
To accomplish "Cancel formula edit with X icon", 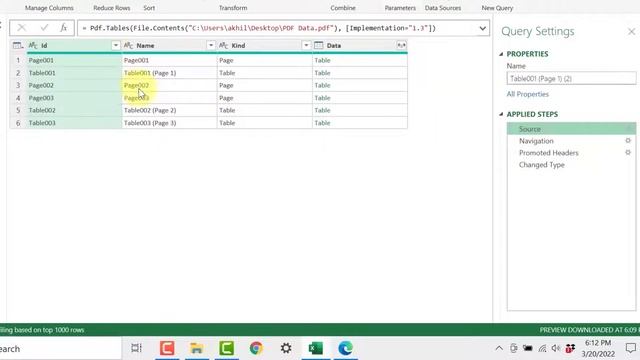I will click(22, 28).
